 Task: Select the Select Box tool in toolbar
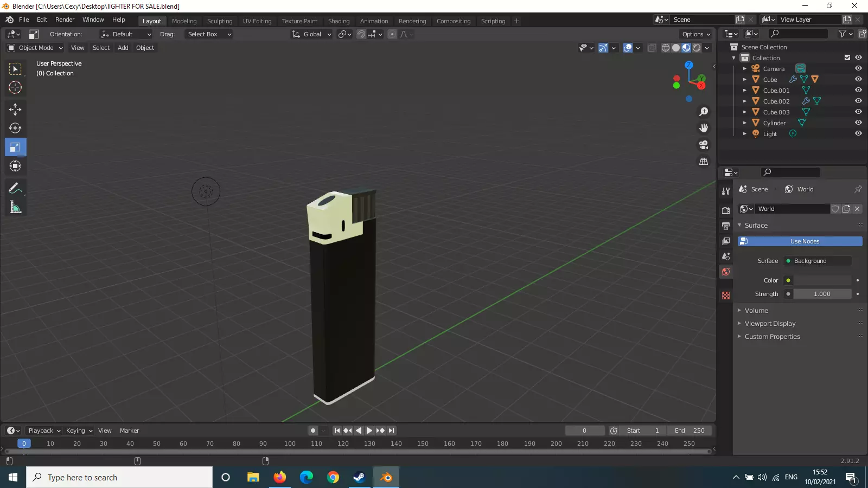click(x=15, y=69)
